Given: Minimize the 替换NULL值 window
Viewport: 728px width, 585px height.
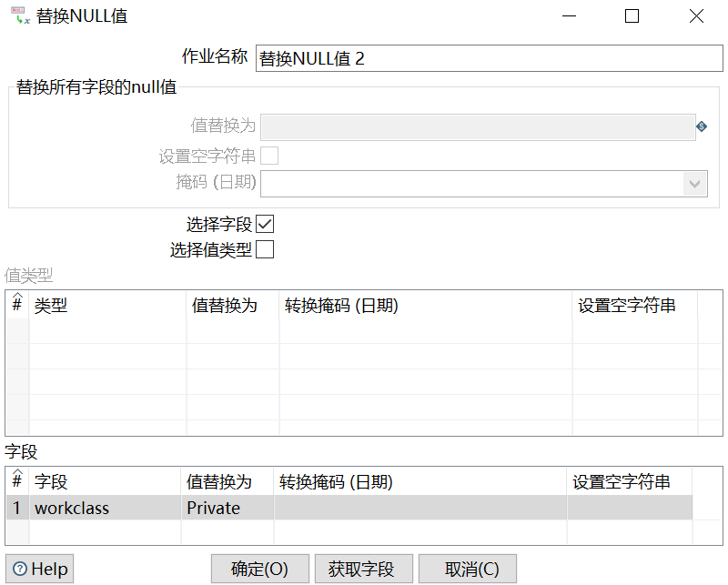Looking at the screenshot, I should [x=569, y=15].
